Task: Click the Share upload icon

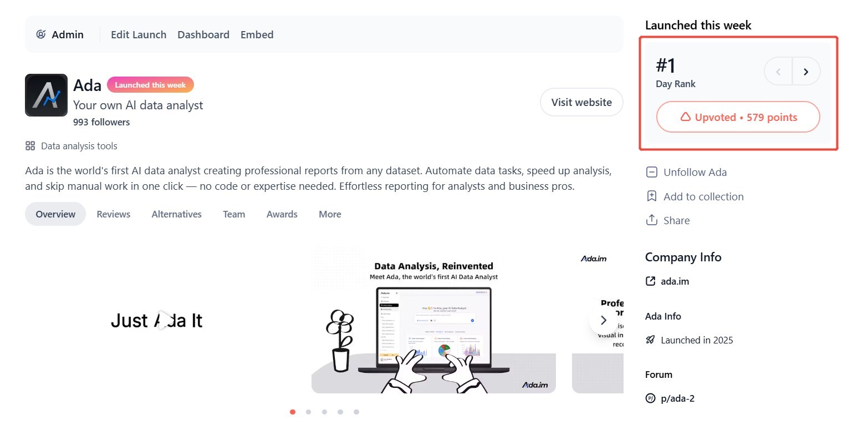Action: pos(652,220)
